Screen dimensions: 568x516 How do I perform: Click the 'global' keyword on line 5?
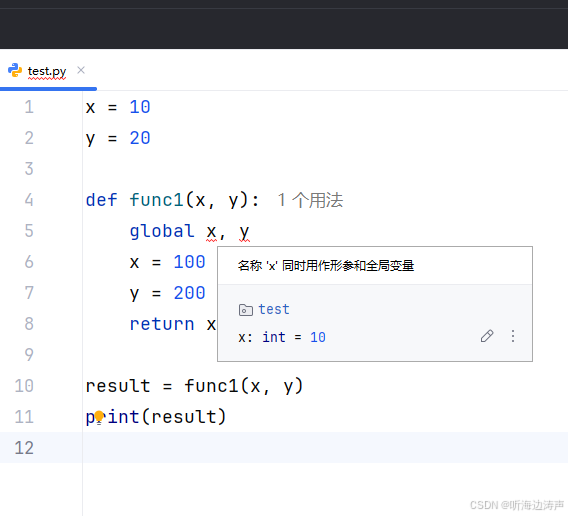[162, 231]
